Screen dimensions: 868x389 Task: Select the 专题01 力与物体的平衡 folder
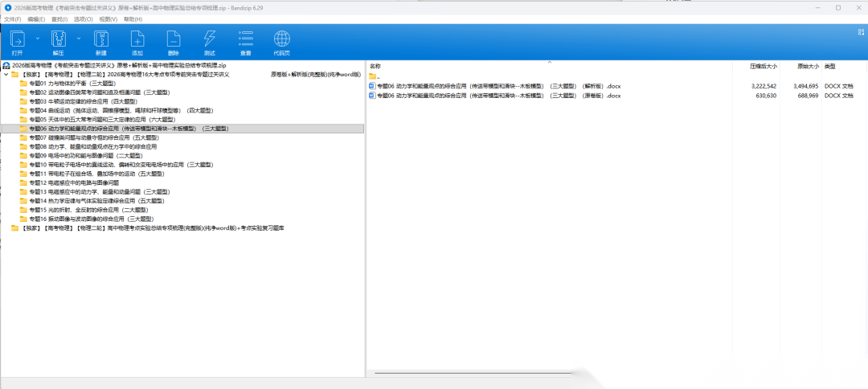click(x=72, y=83)
